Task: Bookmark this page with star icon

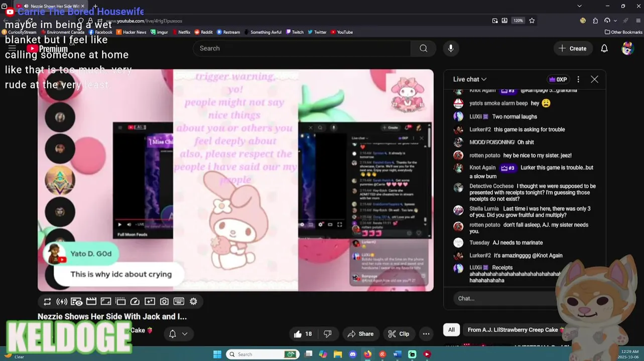Action: pyautogui.click(x=532, y=21)
